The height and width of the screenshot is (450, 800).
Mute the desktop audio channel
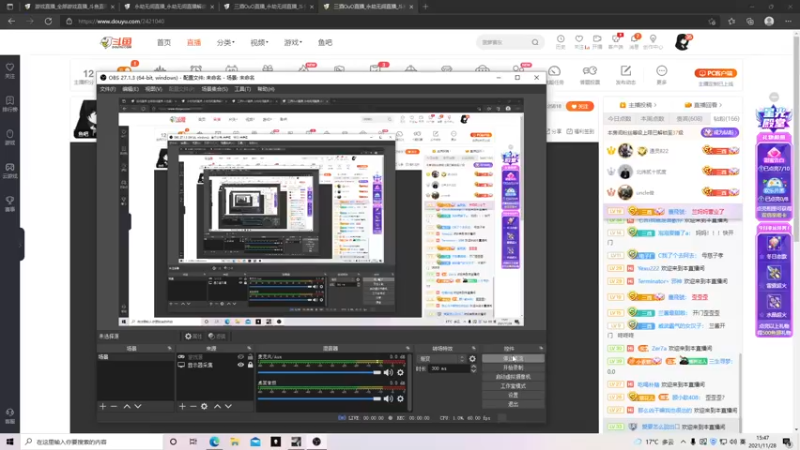tap(388, 398)
